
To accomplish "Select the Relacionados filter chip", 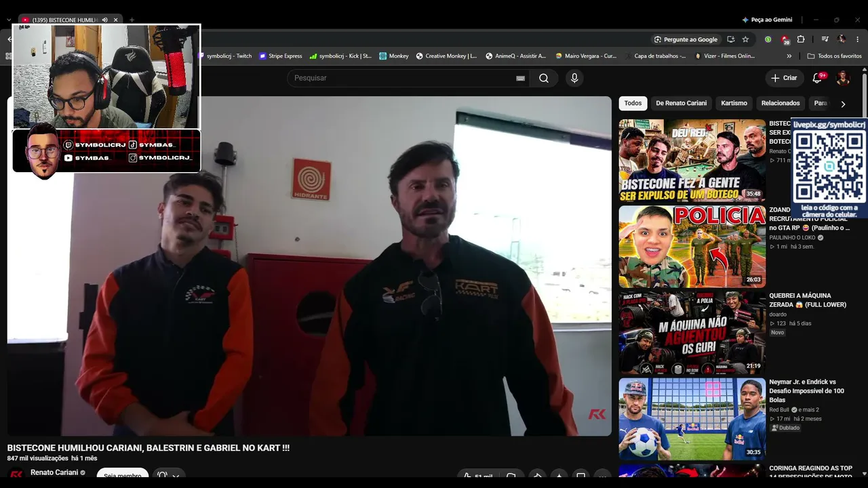I will pos(781,103).
